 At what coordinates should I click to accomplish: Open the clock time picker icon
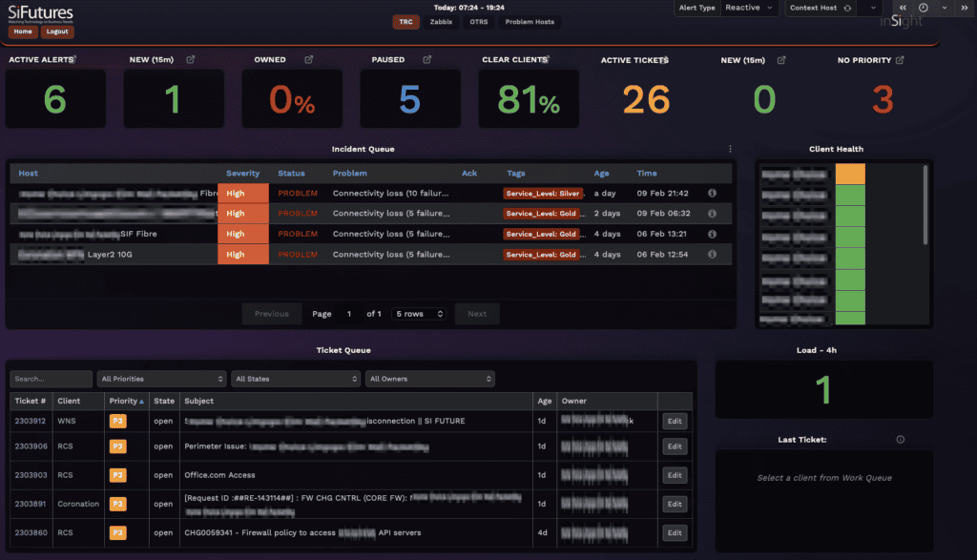924,8
